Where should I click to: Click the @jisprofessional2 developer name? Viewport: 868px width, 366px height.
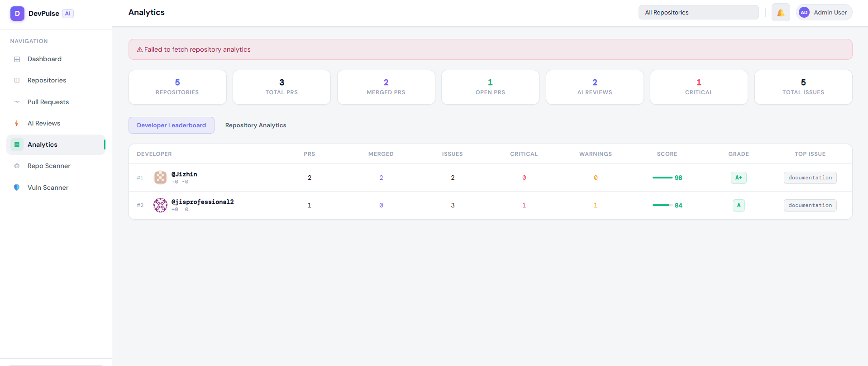(x=203, y=202)
